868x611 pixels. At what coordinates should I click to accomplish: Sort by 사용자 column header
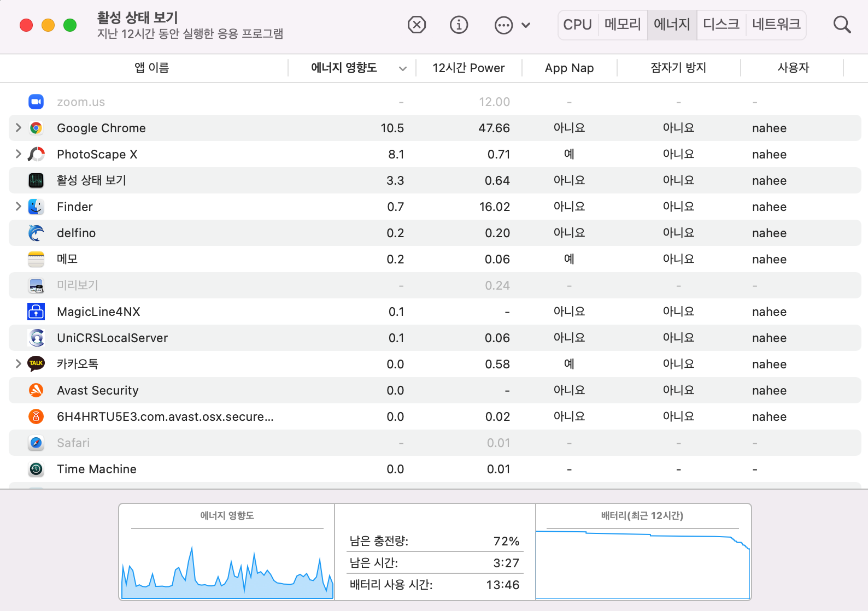click(x=793, y=68)
